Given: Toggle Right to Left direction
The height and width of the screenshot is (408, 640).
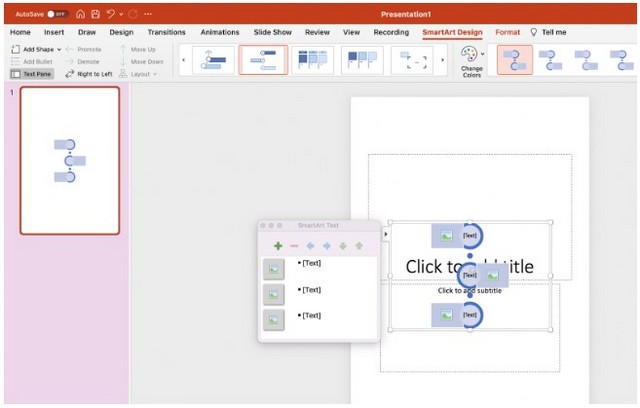Looking at the screenshot, I should point(88,74).
